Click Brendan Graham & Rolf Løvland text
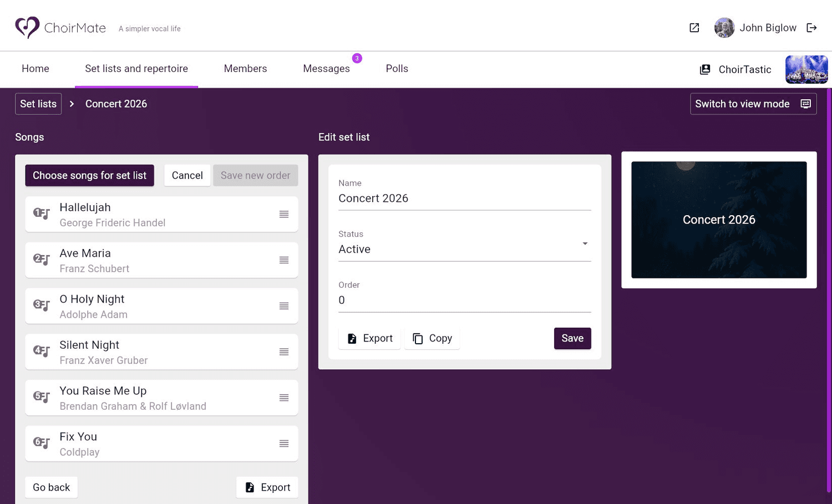Image resolution: width=832 pixels, height=504 pixels. coord(133,406)
